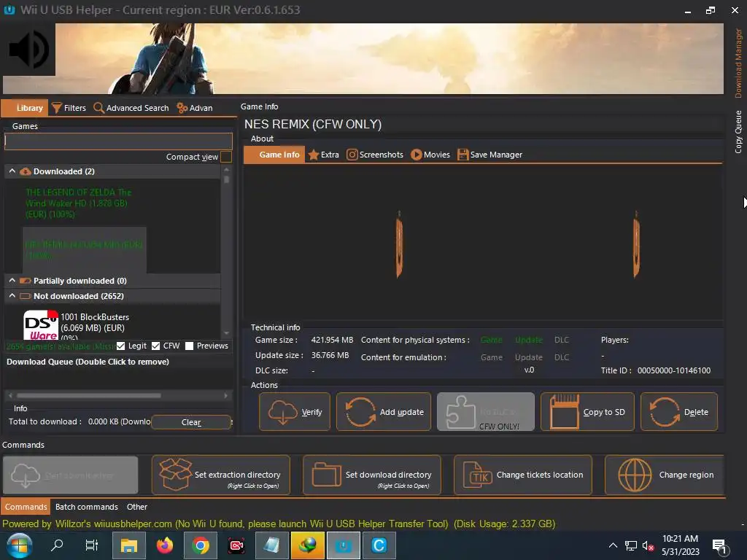Open the Filters tab

coord(69,108)
